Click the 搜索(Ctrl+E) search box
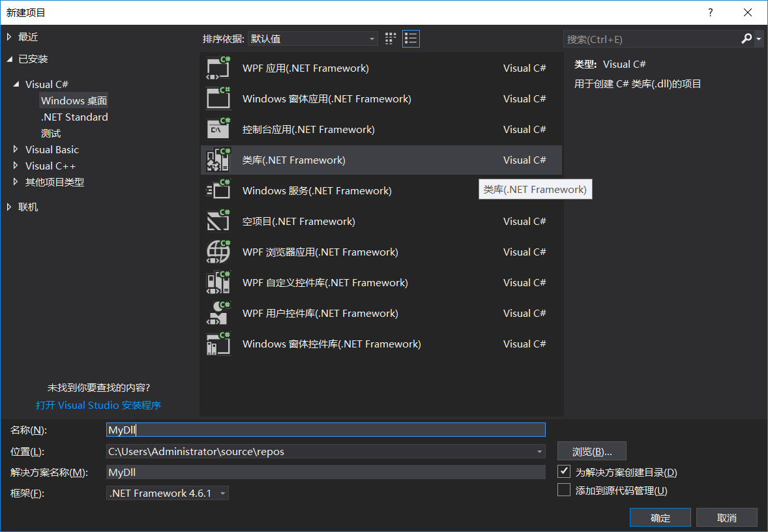The width and height of the screenshot is (768, 532). 653,39
